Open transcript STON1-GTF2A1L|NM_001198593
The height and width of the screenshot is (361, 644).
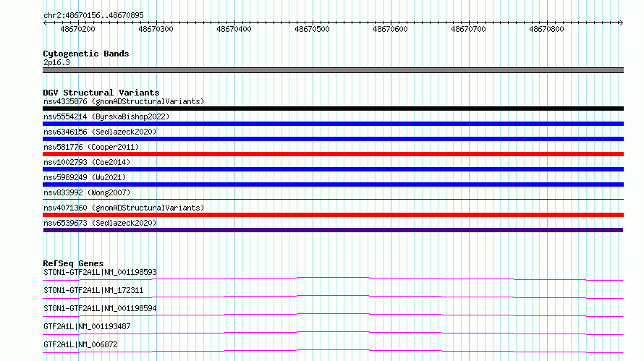click(100, 272)
